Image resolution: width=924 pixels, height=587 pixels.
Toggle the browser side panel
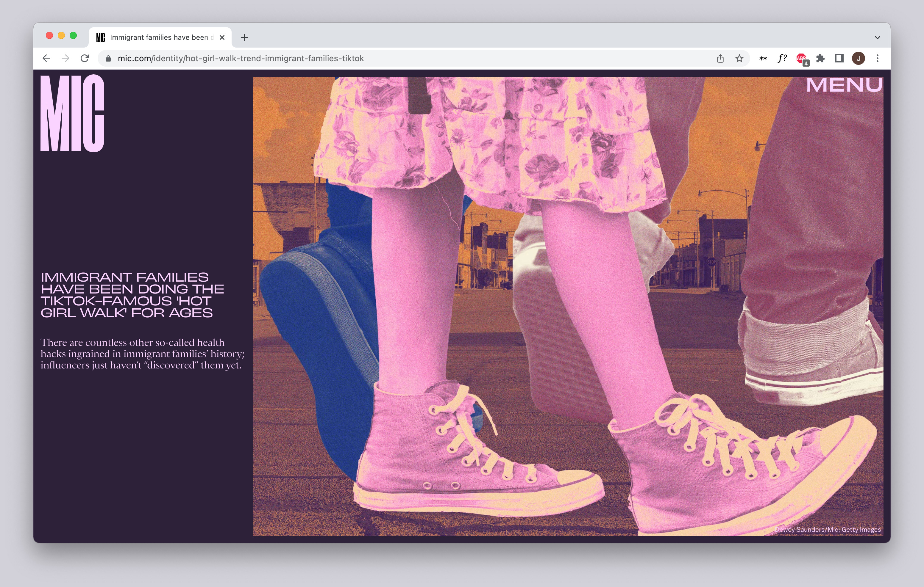839,58
